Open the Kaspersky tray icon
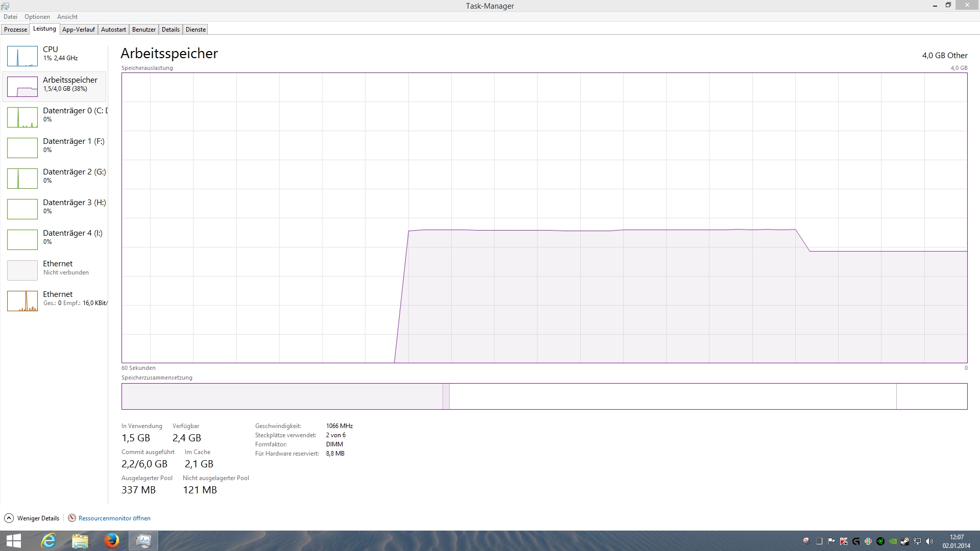The height and width of the screenshot is (551, 980). pos(844,541)
